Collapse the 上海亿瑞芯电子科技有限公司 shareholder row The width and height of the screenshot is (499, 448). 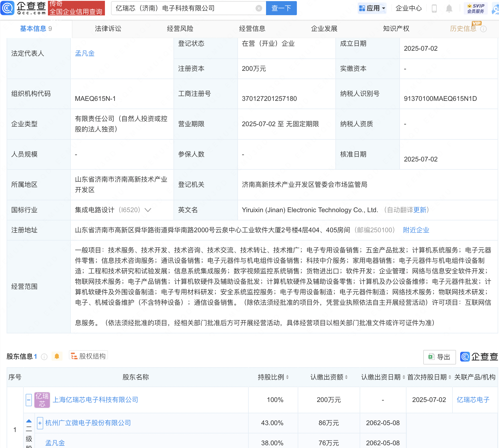pos(29,400)
